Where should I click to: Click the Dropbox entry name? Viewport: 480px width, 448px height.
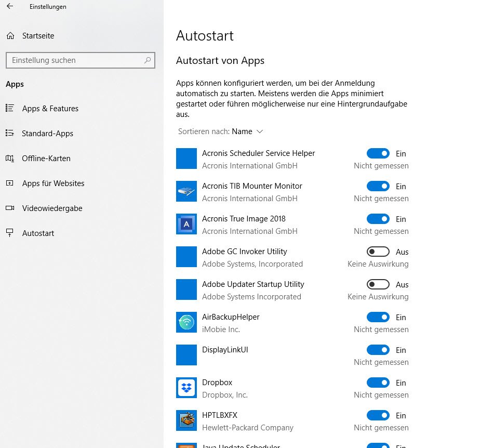click(217, 383)
